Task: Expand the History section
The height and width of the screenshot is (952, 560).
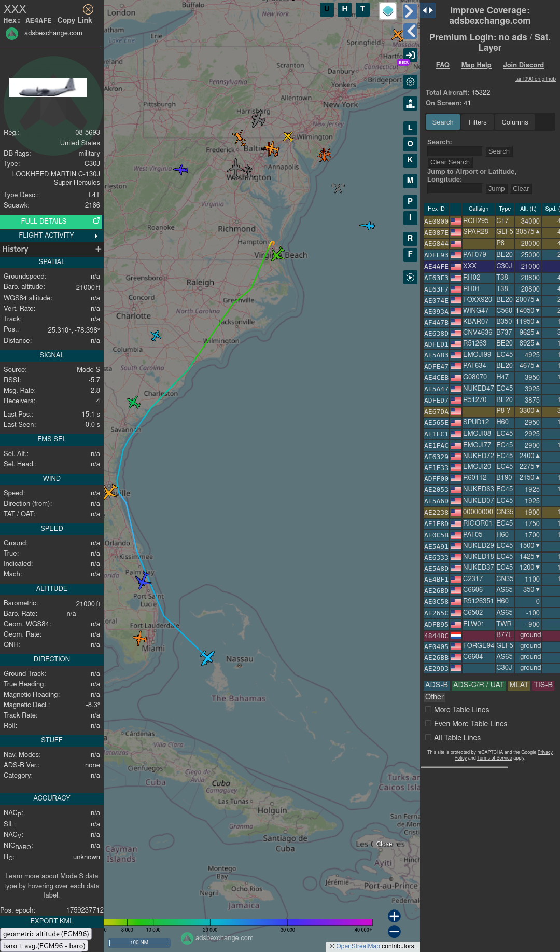Action: pyautogui.click(x=98, y=249)
